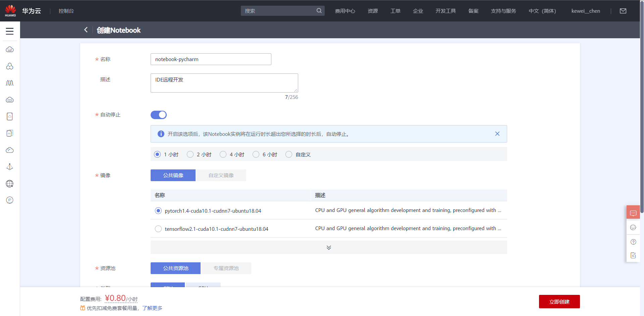Select tensorflow2.1-cuda10.1 image radio button
The height and width of the screenshot is (316, 644).
(x=158, y=229)
